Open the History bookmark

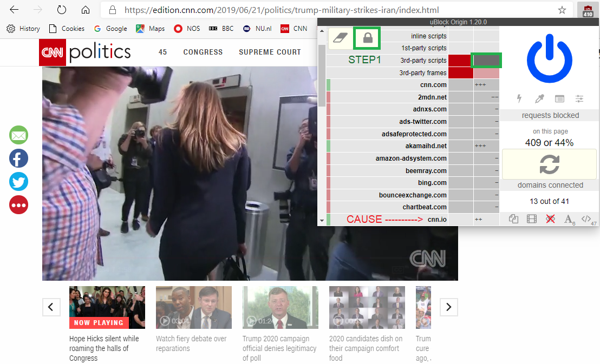(23, 29)
